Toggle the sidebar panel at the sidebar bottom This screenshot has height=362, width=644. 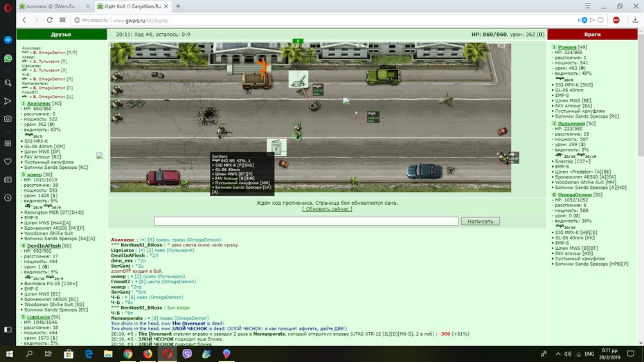pos(8,329)
